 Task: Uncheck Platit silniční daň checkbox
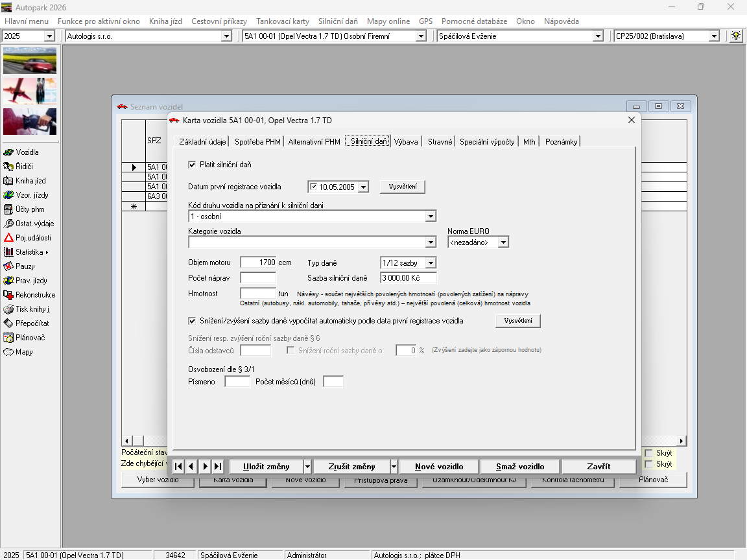point(192,165)
